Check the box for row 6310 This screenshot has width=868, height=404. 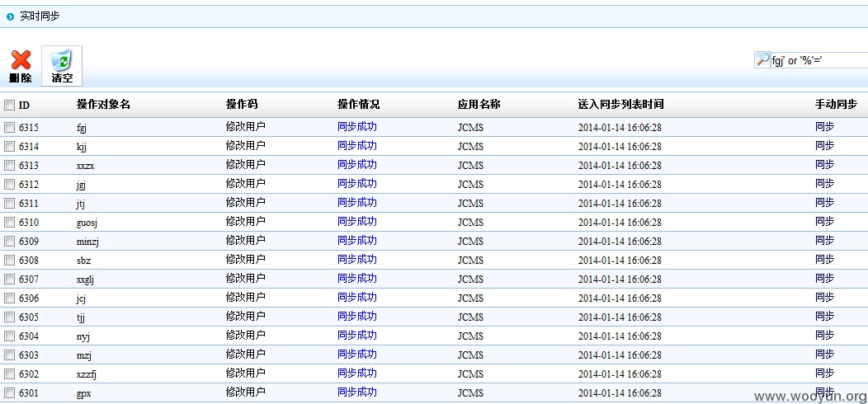point(9,223)
